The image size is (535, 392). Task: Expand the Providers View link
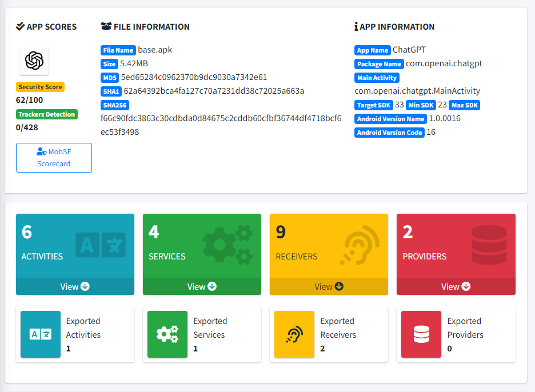coord(456,287)
